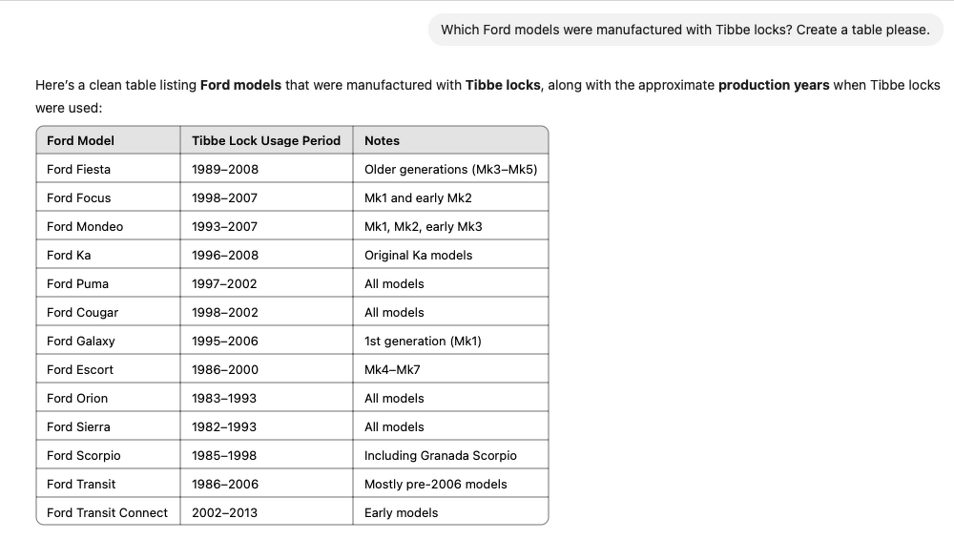Select the 'Mostly pre-2006 models' note
The image size is (954, 560).
pos(435,484)
